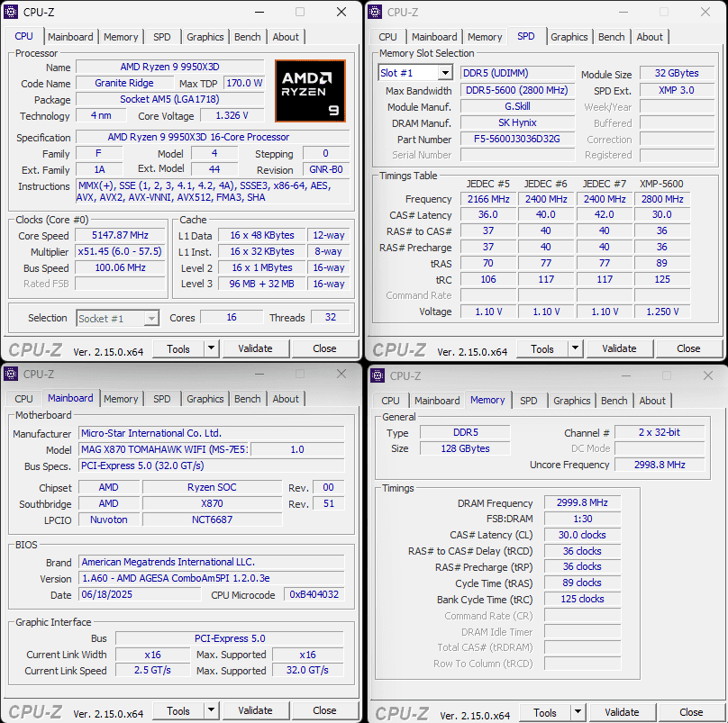This screenshot has width=728, height=723.
Task: Open Bench tab in CPU window
Action: click(248, 37)
